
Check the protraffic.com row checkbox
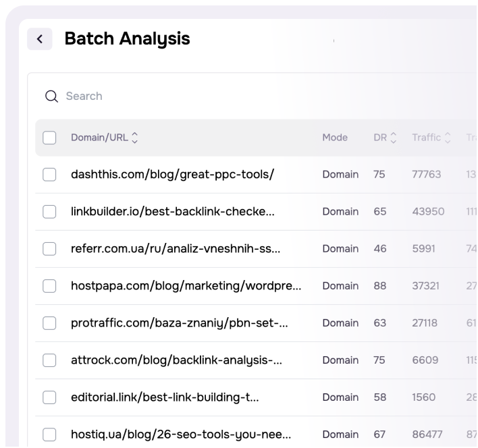pos(49,323)
